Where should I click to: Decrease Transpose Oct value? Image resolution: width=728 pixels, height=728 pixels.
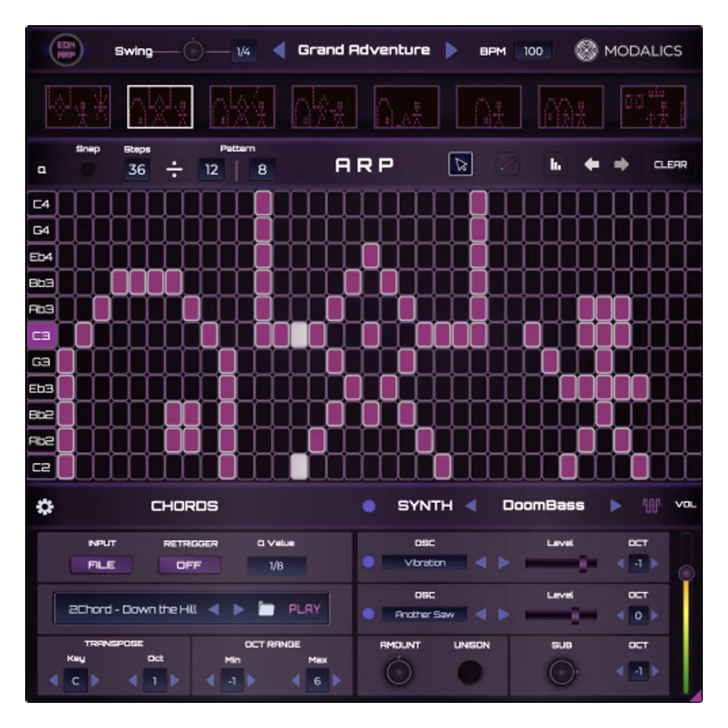click(133, 680)
